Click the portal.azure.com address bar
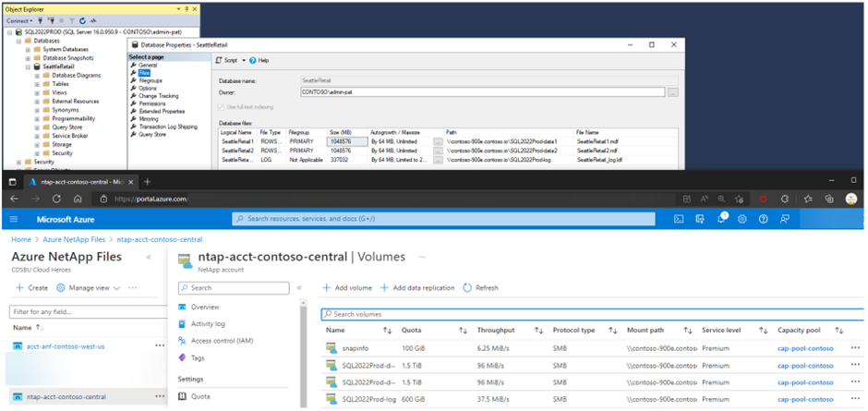This screenshot has width=868, height=411. 382,199
